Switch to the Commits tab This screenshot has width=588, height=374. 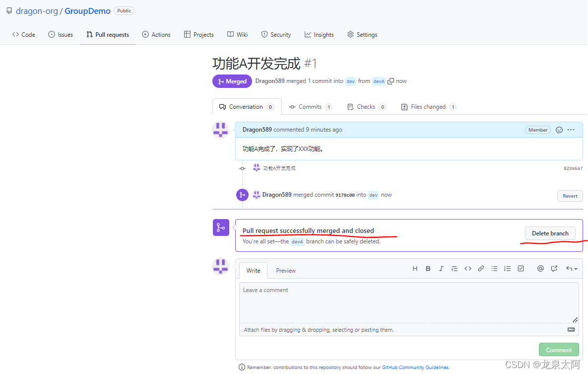(x=311, y=107)
